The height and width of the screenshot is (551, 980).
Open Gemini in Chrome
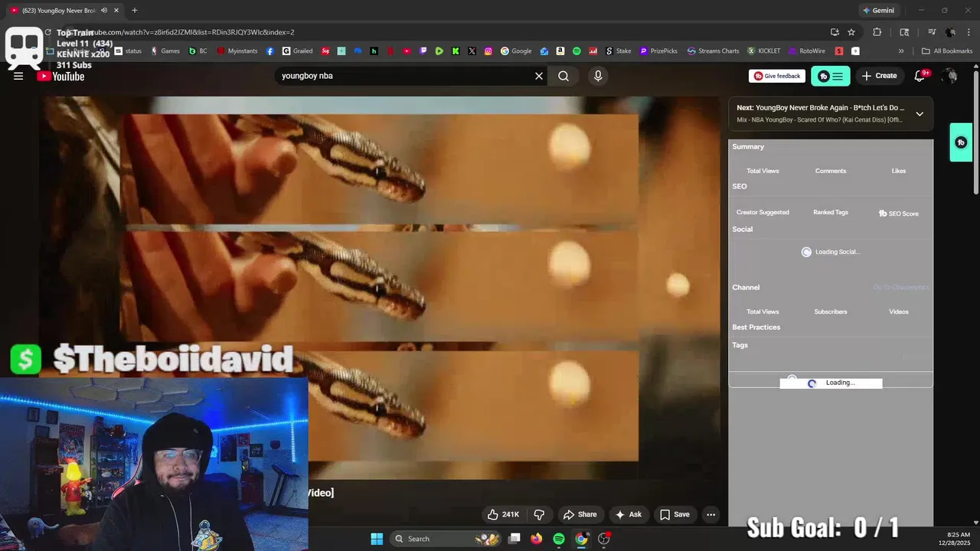(x=878, y=10)
